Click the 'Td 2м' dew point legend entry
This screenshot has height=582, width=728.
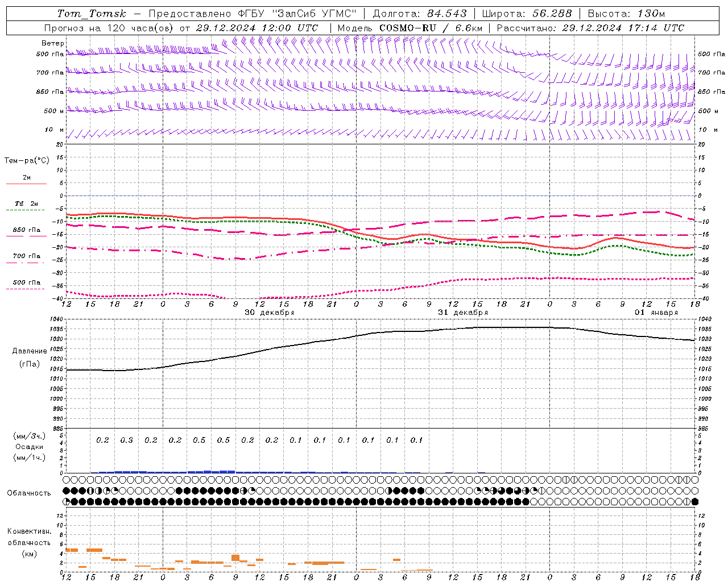pos(26,203)
